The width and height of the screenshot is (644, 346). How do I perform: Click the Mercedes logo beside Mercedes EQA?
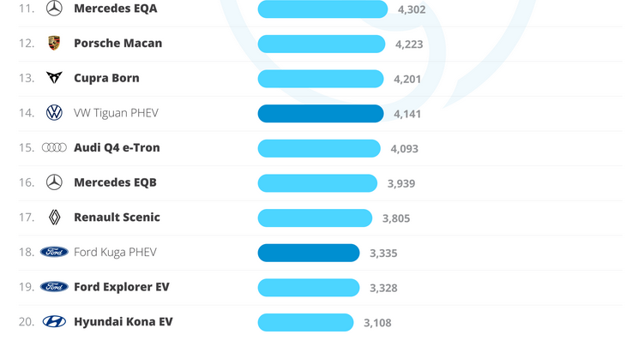54,9
